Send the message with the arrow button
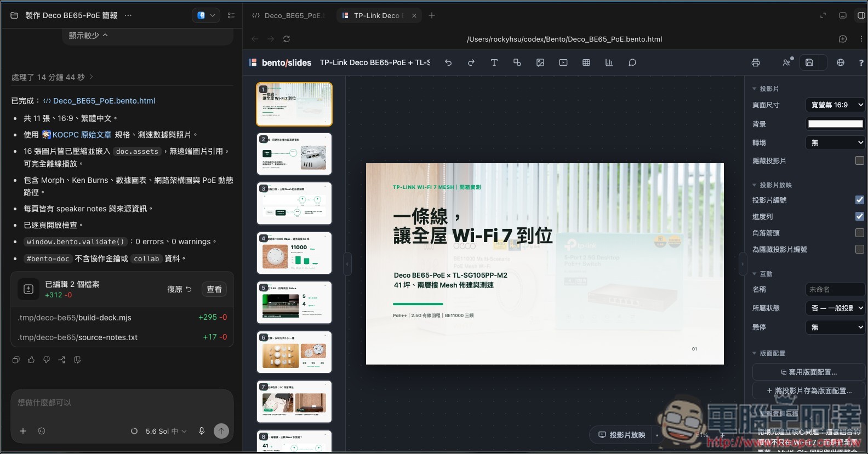The height and width of the screenshot is (454, 868). tap(221, 431)
